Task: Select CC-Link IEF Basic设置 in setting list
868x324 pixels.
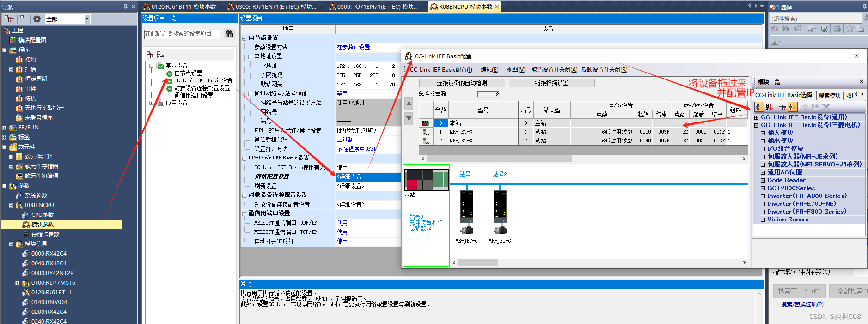Action: point(203,80)
